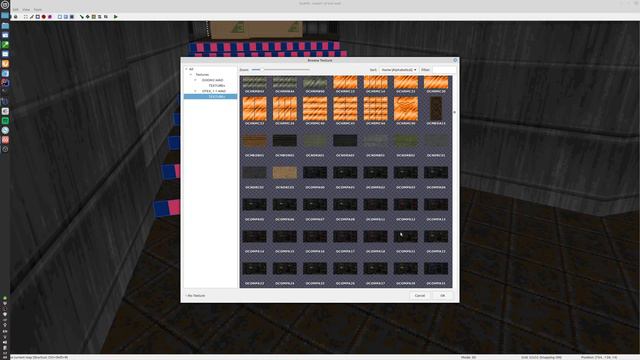Screen dimensions: 640x360
Task: Open the Tools menu
Action: (x=38, y=9)
